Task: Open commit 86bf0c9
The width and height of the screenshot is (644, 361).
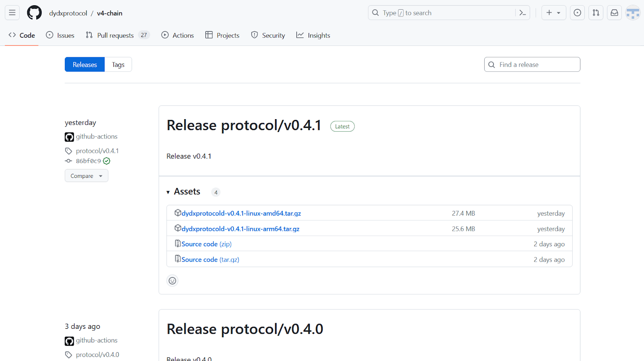Action: [89, 161]
